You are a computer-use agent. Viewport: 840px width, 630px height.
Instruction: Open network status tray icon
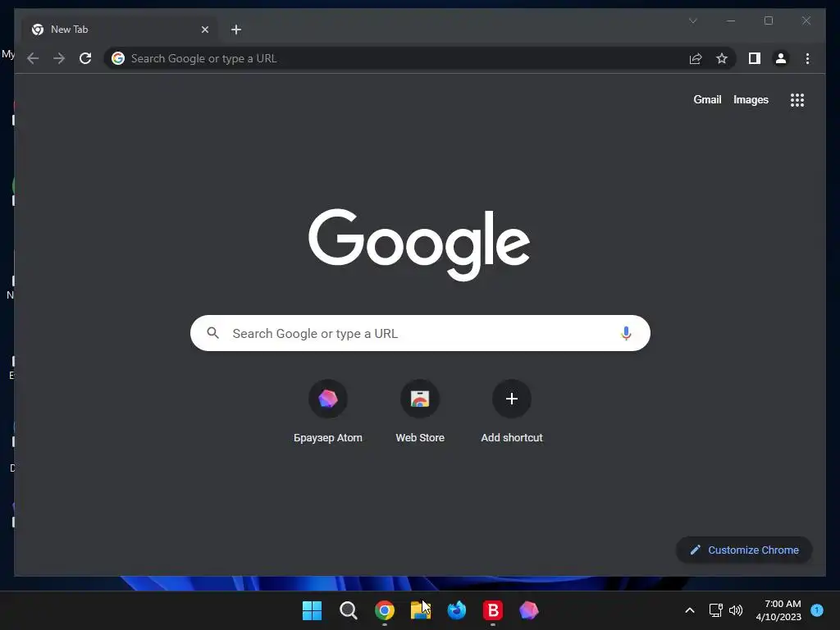coord(715,610)
